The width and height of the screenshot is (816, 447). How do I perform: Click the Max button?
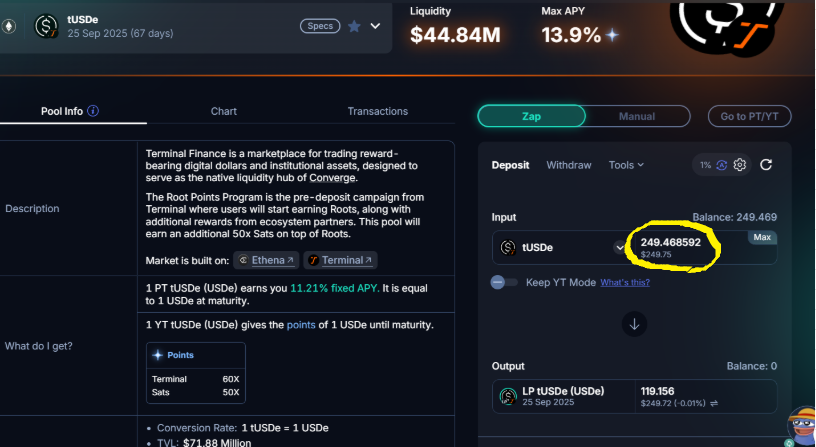[762, 237]
